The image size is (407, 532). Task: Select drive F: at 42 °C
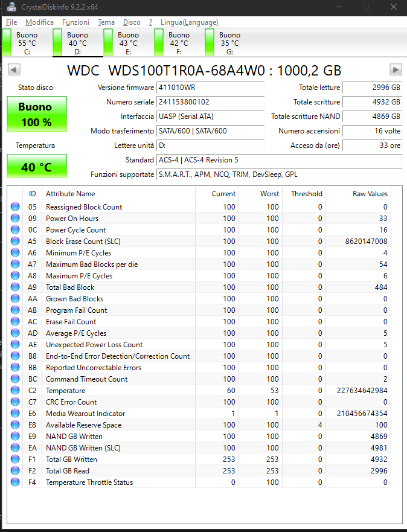(179, 43)
